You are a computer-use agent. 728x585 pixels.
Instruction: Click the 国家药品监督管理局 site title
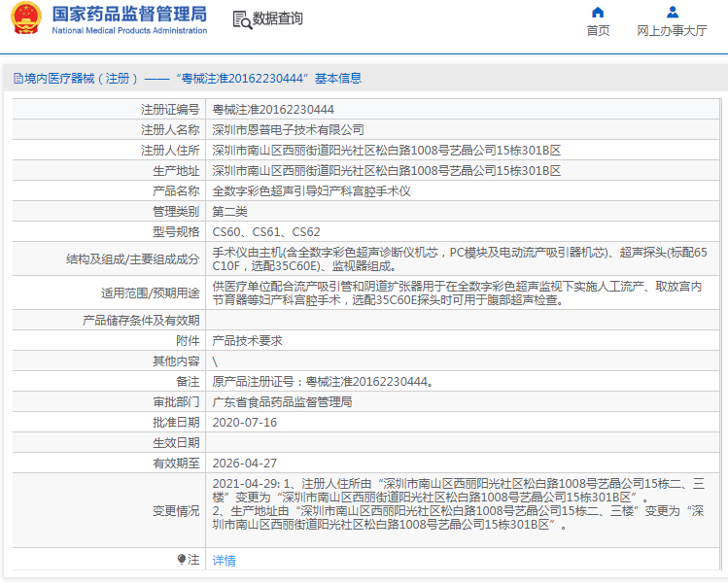(128, 15)
